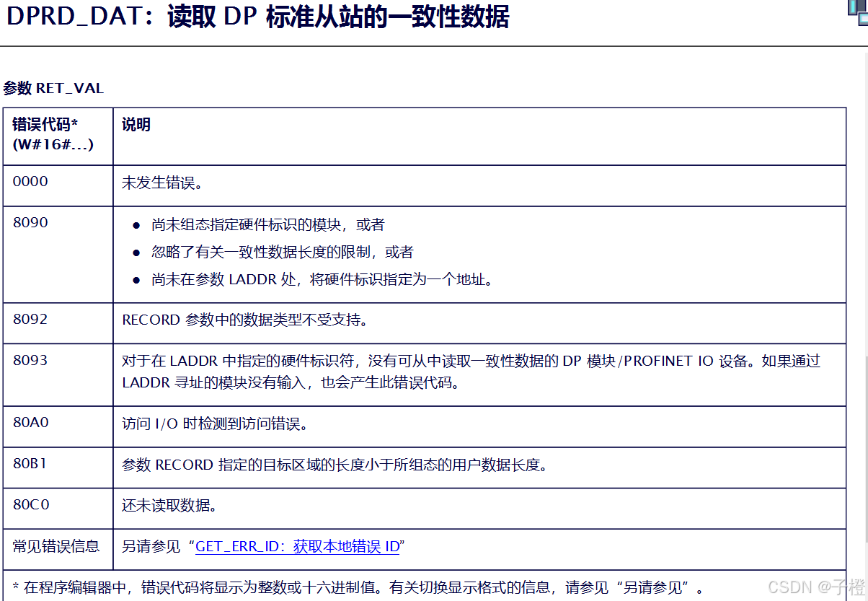Click the page title DPRD_DAT heading
868x601 pixels.
(x=257, y=17)
